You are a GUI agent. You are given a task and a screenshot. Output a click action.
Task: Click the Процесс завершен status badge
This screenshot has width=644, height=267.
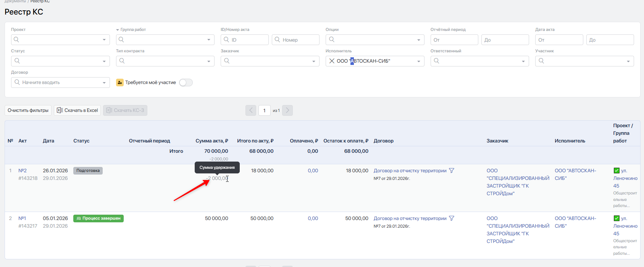click(98, 218)
